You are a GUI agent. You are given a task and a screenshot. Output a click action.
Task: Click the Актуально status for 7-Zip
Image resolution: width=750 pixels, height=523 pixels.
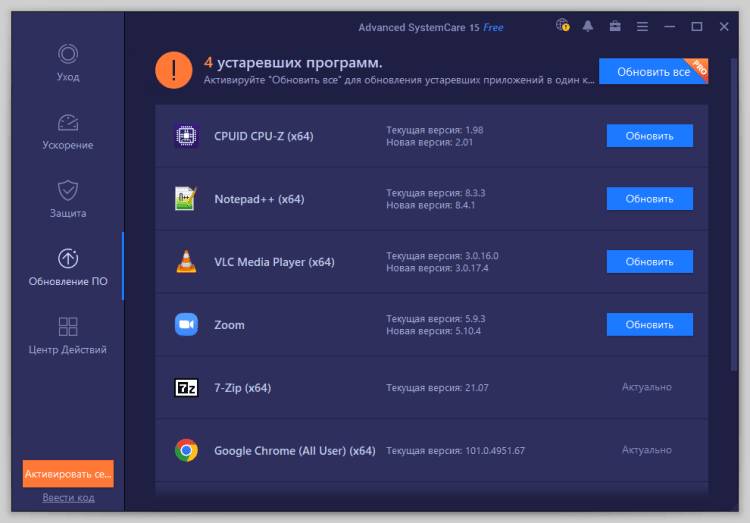click(x=647, y=387)
